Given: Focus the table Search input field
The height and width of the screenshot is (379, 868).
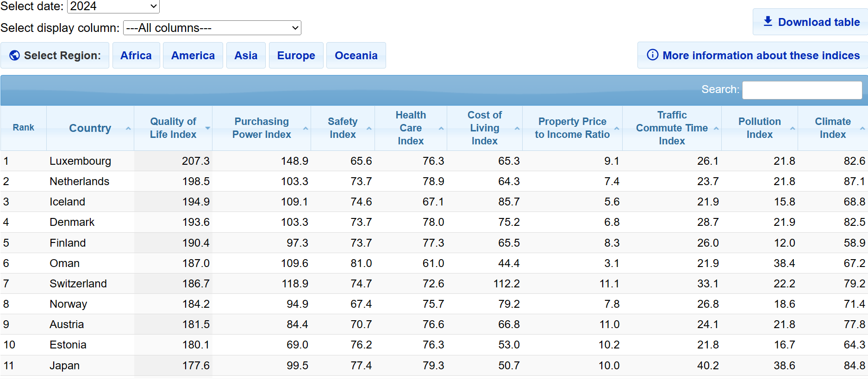Looking at the screenshot, I should (x=802, y=90).
